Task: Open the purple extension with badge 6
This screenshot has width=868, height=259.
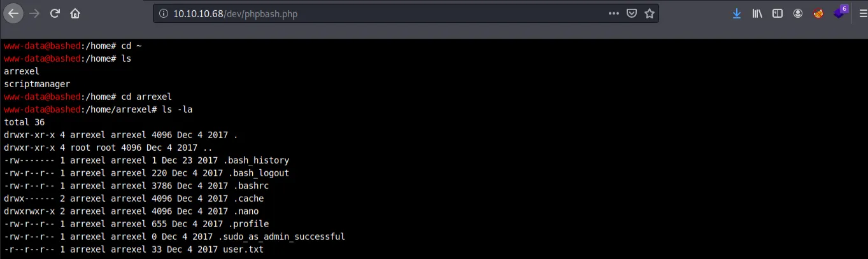Action: click(839, 13)
